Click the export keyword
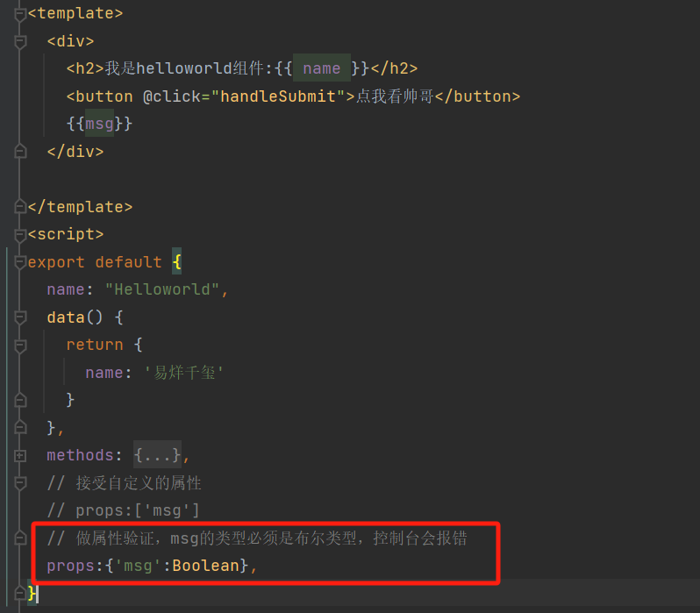 tap(56, 262)
